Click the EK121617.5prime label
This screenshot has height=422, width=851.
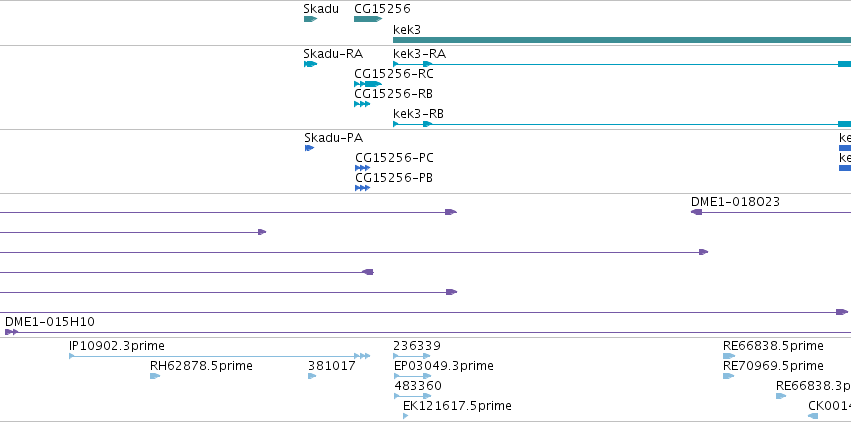click(x=457, y=406)
